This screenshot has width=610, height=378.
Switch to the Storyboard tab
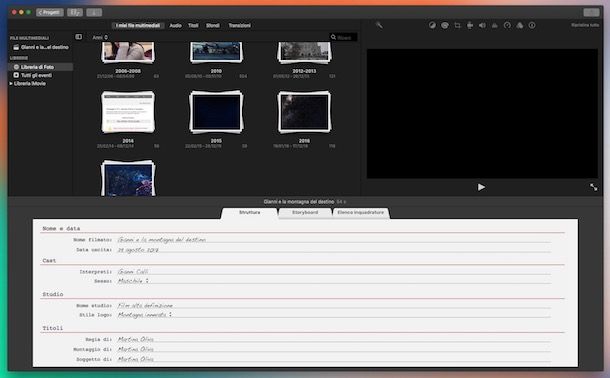tap(305, 213)
